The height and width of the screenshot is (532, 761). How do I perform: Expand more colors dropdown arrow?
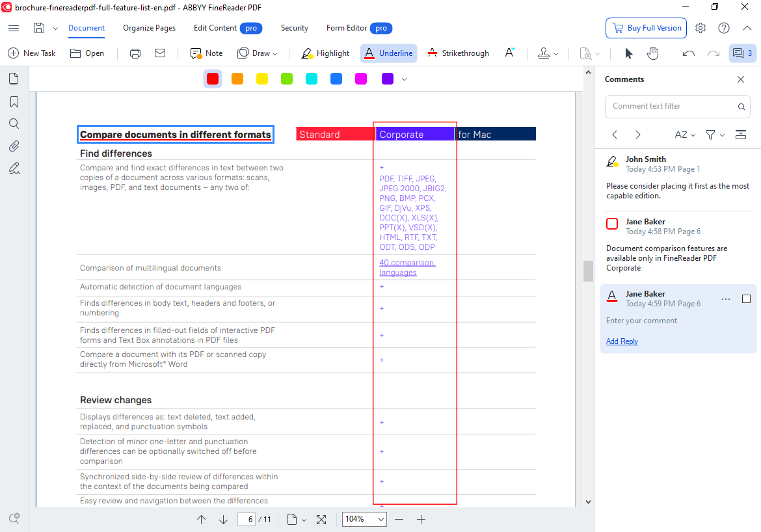coord(404,79)
